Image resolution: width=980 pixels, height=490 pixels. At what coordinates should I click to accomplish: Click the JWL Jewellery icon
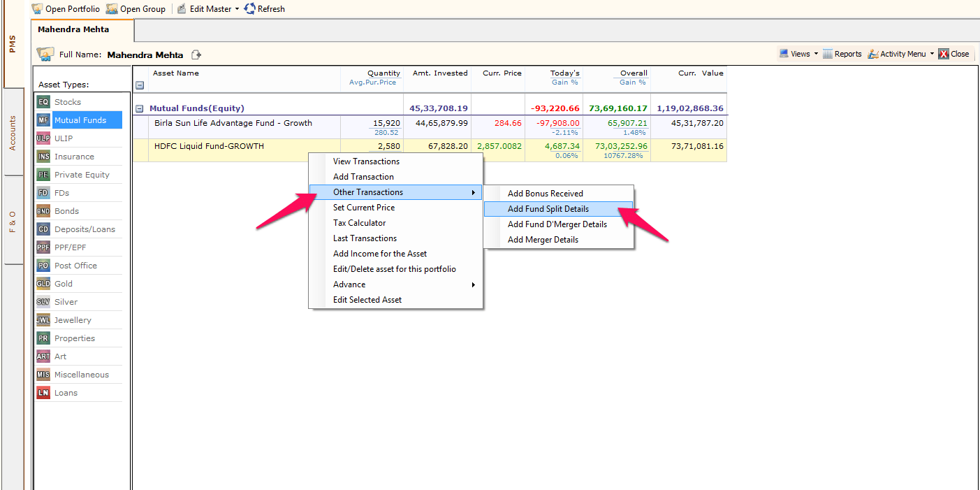pyautogui.click(x=43, y=320)
